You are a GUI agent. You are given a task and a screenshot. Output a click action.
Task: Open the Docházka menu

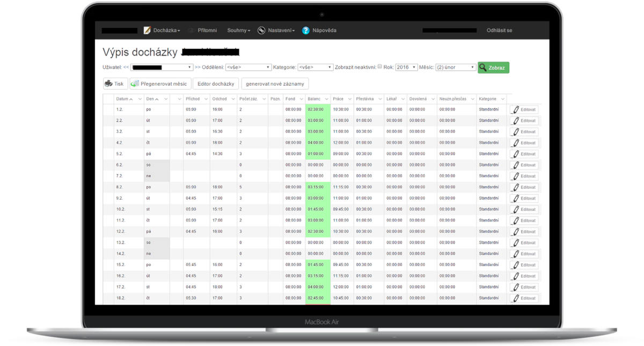pyautogui.click(x=166, y=31)
